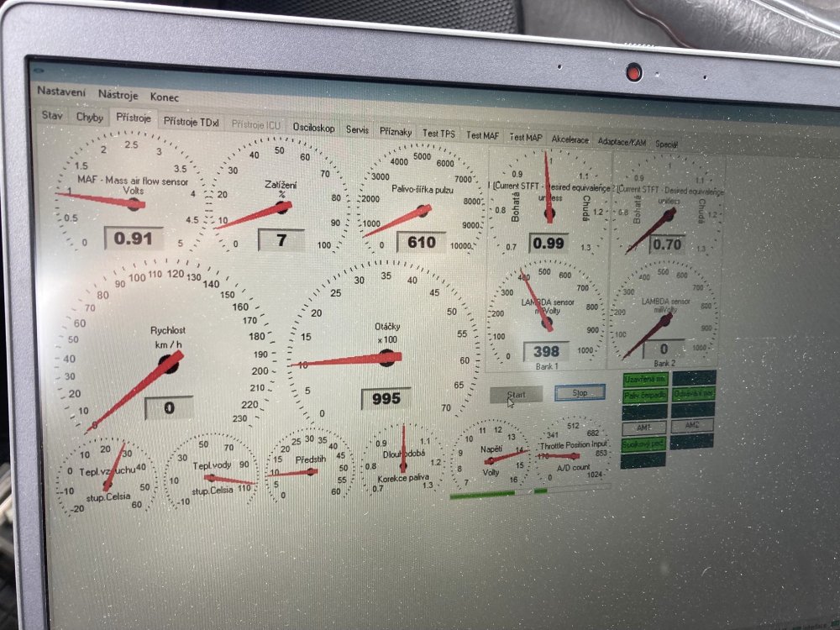Click the Bank 1 LAMBDA sensor gauge
The image size is (840, 630).
pyautogui.click(x=546, y=312)
